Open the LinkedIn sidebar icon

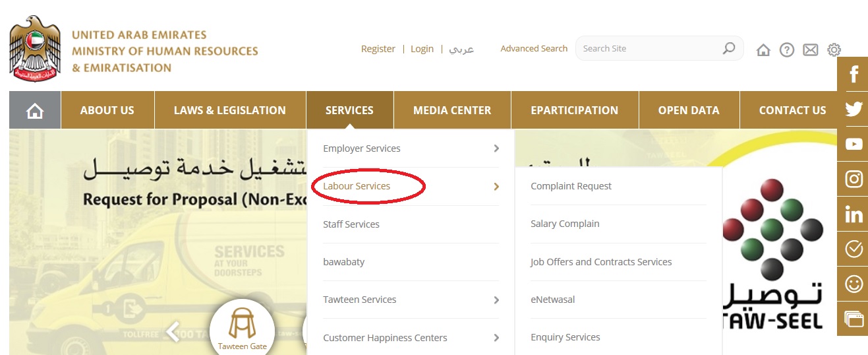pos(854,214)
